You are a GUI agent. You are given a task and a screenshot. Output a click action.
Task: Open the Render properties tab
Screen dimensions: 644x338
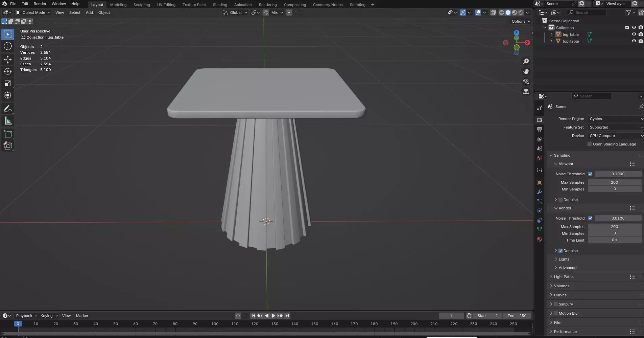[540, 120]
